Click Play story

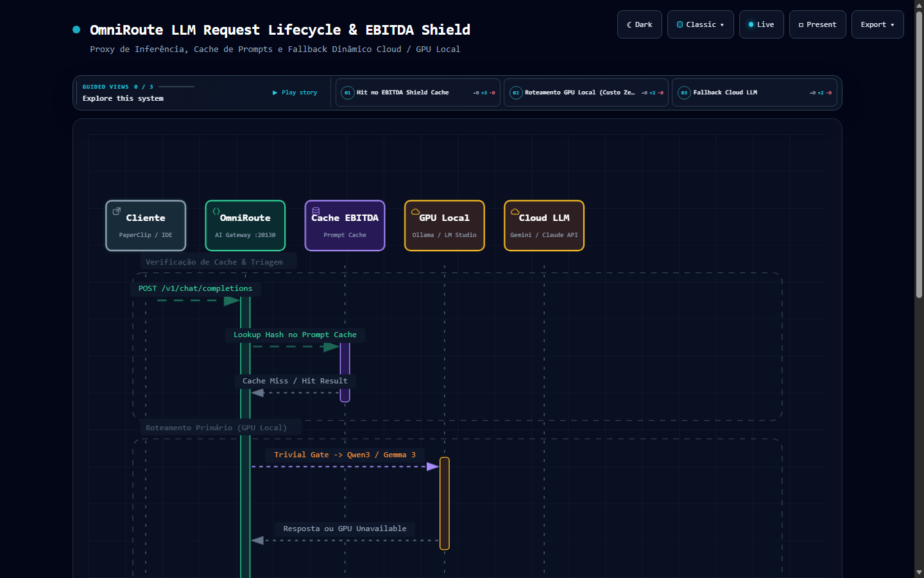tap(295, 92)
